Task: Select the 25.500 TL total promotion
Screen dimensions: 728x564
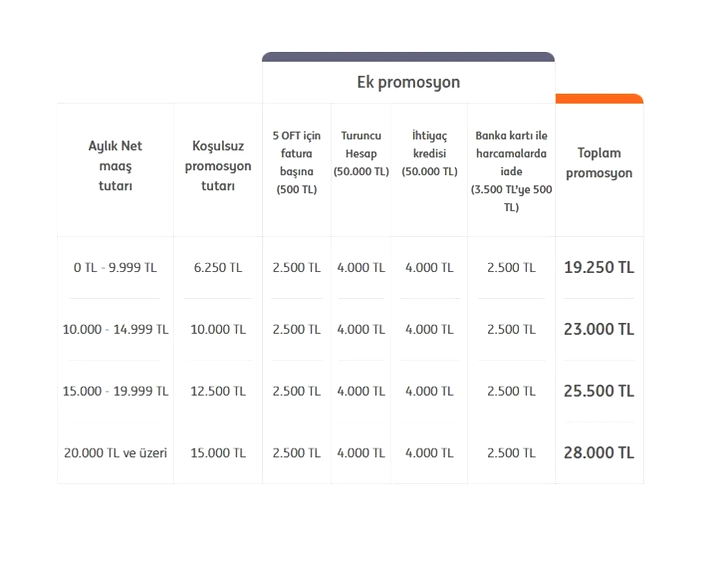Action: 599,392
